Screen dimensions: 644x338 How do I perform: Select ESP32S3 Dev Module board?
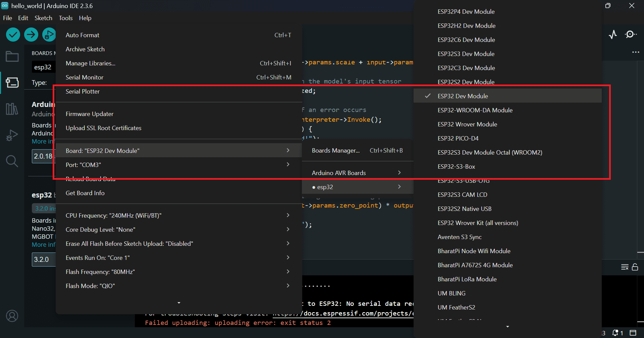(507, 54)
